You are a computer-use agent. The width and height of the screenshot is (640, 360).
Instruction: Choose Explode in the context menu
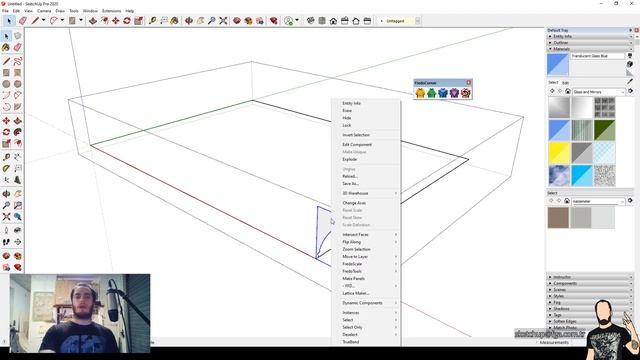pyautogui.click(x=350, y=159)
